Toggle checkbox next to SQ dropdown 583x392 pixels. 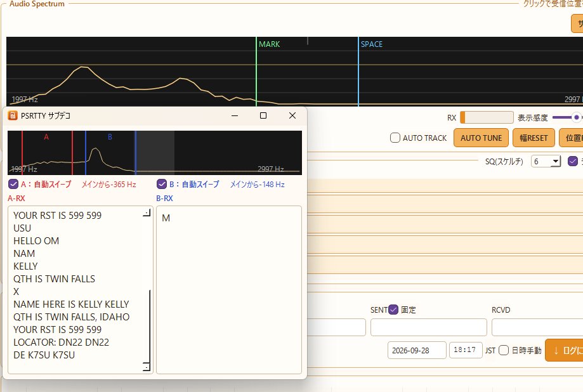click(573, 161)
